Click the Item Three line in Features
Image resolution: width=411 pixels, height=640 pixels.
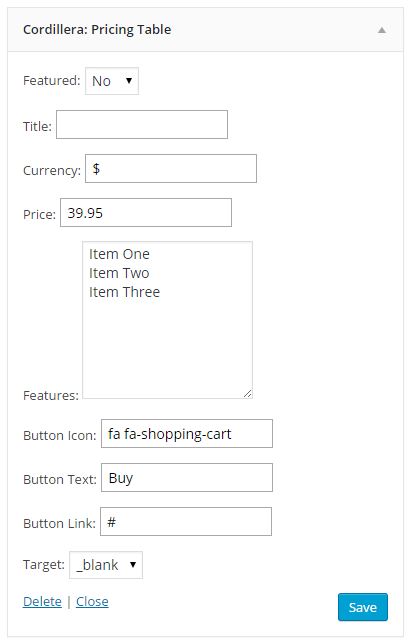point(124,292)
